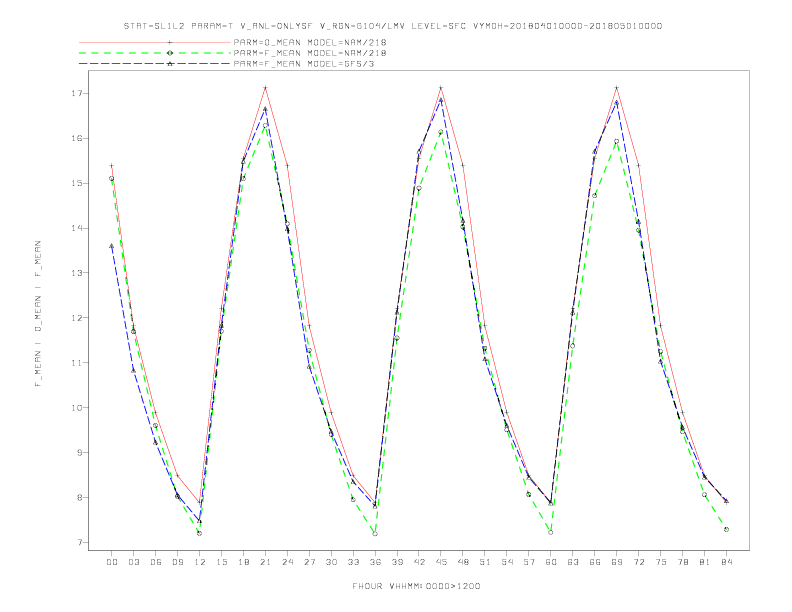Click x-axis forecast hour label 60

pos(551,562)
